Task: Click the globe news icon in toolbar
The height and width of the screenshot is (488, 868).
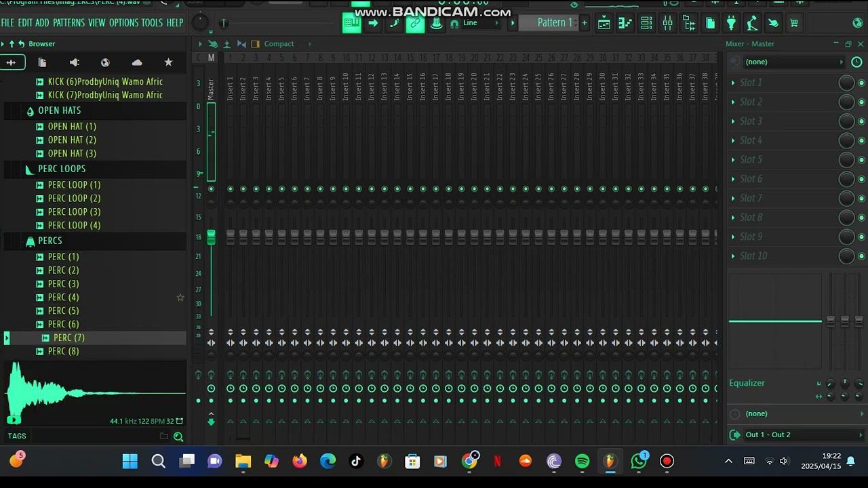Action: pyautogui.click(x=858, y=24)
